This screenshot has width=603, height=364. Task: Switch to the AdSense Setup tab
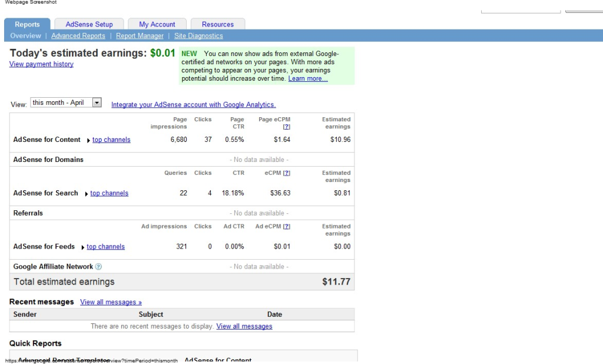pyautogui.click(x=89, y=24)
